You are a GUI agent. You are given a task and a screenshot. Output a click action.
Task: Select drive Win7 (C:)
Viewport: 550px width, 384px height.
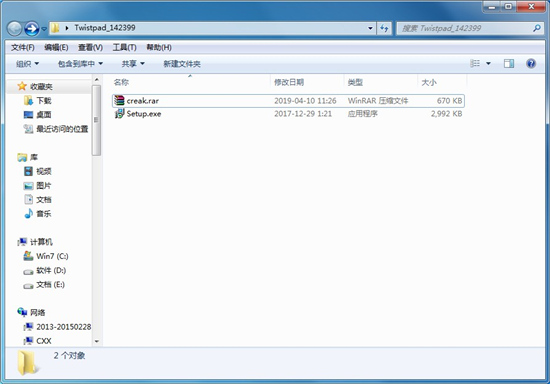52,256
